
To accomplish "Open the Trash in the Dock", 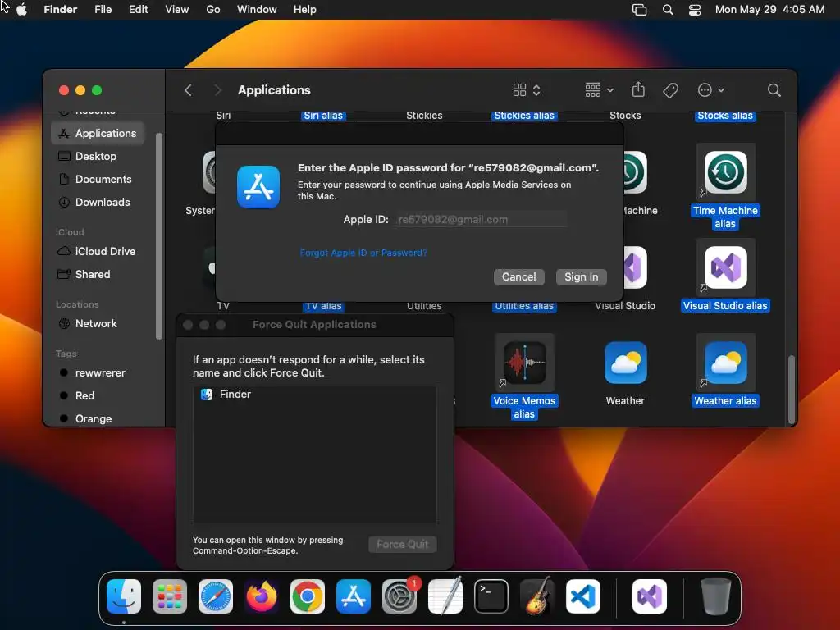I will pyautogui.click(x=715, y=596).
